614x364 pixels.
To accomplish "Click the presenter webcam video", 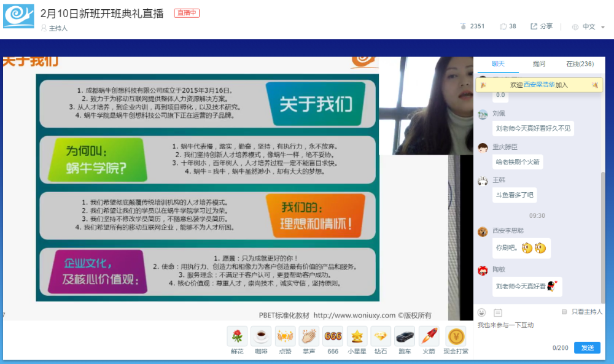I will [426, 106].
